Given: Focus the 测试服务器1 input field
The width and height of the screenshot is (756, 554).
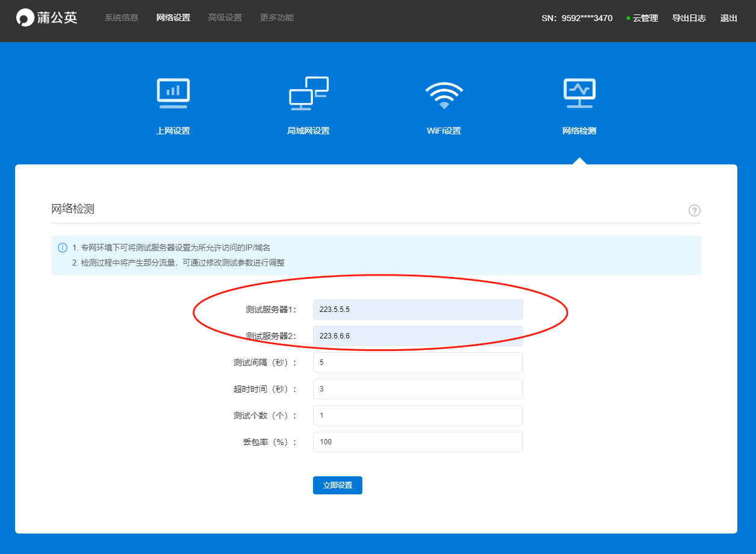Looking at the screenshot, I should (x=418, y=310).
